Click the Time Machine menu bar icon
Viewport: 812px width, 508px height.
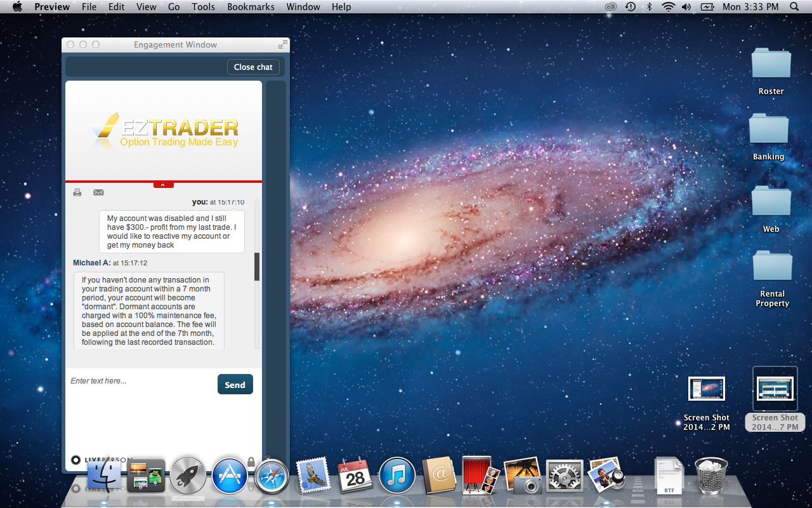click(x=630, y=7)
